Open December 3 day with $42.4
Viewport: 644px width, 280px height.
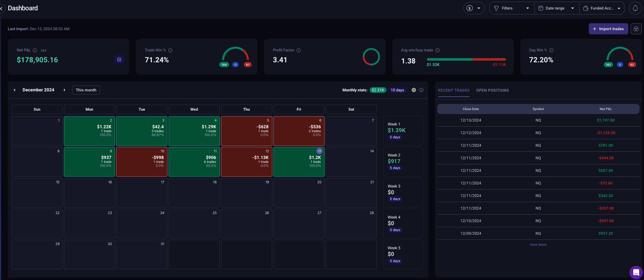[x=142, y=131]
